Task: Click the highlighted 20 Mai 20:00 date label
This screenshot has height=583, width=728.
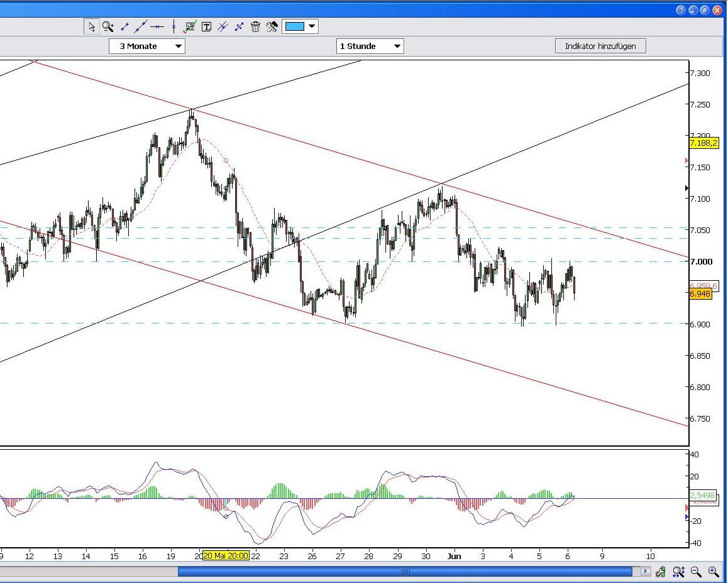Action: [x=226, y=555]
